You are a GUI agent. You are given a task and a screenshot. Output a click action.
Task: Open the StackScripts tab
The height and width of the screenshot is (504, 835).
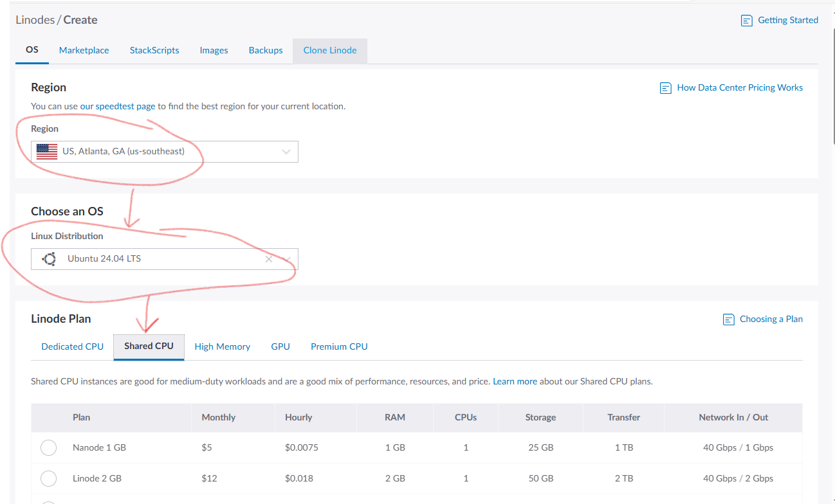point(154,51)
